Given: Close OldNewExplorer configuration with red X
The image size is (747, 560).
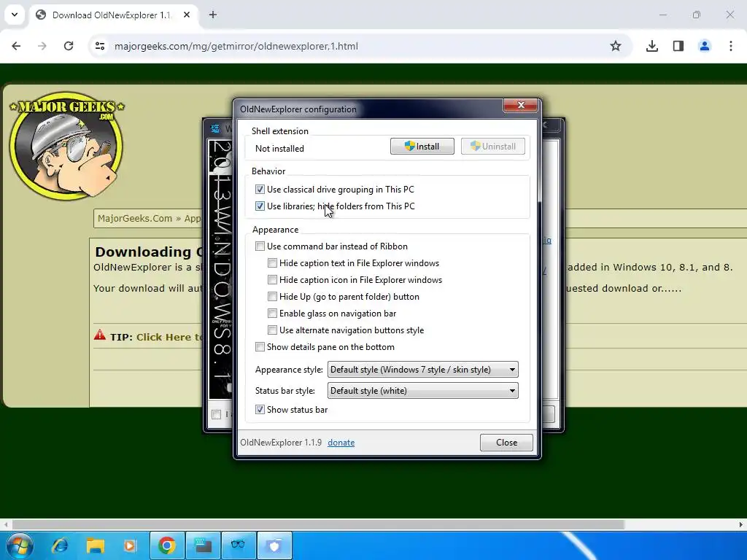Looking at the screenshot, I should 521,105.
